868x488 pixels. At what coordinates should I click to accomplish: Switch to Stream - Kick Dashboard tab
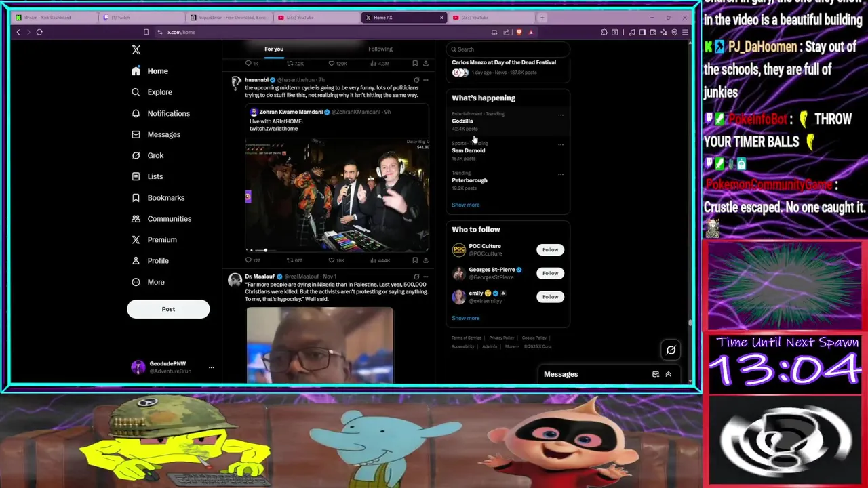coord(54,17)
